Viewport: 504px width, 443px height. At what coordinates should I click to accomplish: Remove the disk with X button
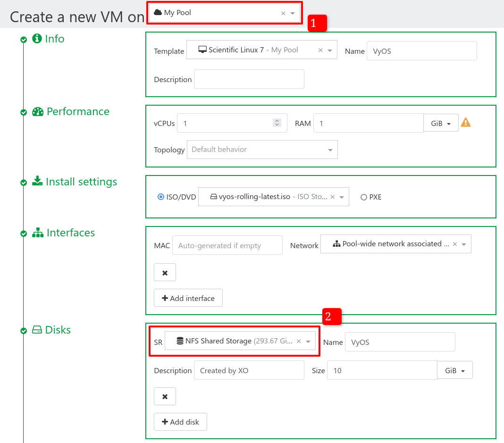165,397
